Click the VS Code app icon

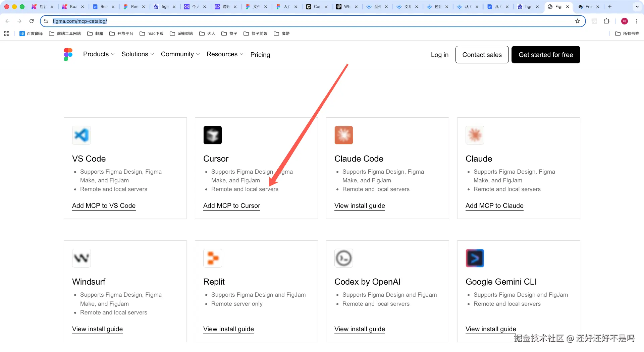(x=82, y=135)
